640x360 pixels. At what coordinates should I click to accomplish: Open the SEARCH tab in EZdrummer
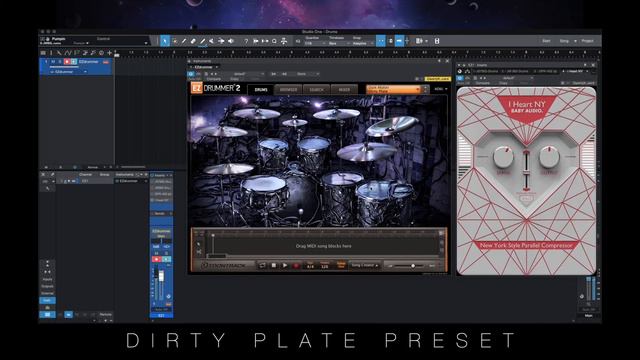(316, 89)
